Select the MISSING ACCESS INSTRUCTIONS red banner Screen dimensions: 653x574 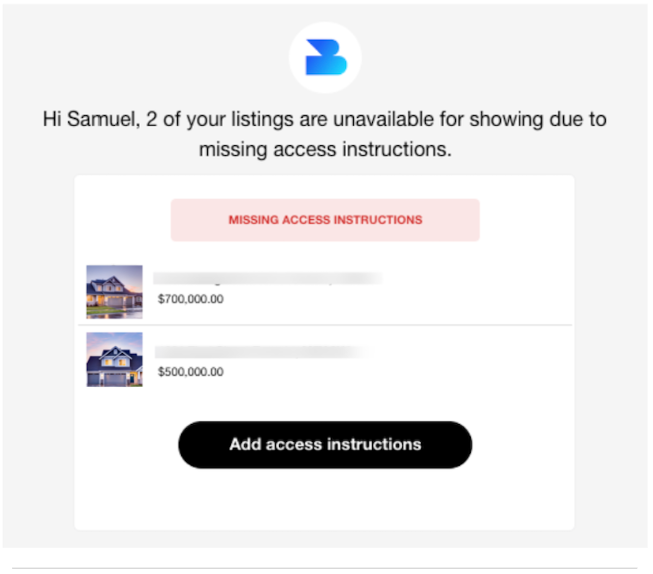coord(325,220)
